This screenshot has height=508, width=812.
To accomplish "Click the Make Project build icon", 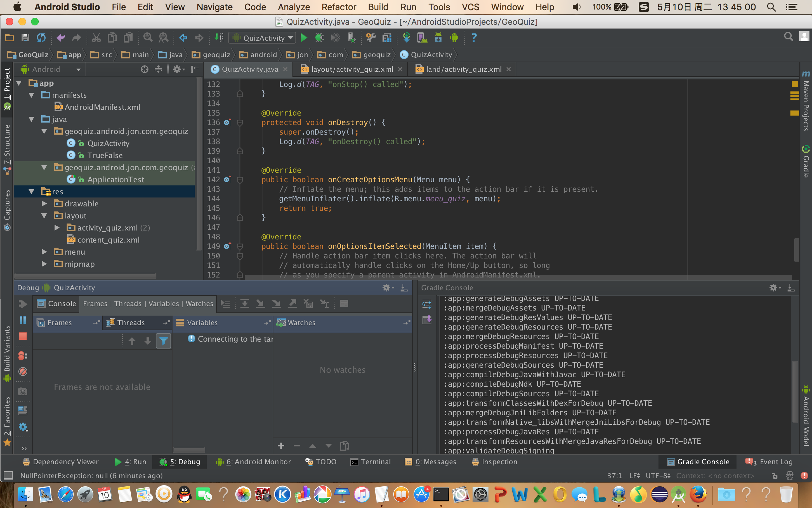I will pyautogui.click(x=219, y=38).
